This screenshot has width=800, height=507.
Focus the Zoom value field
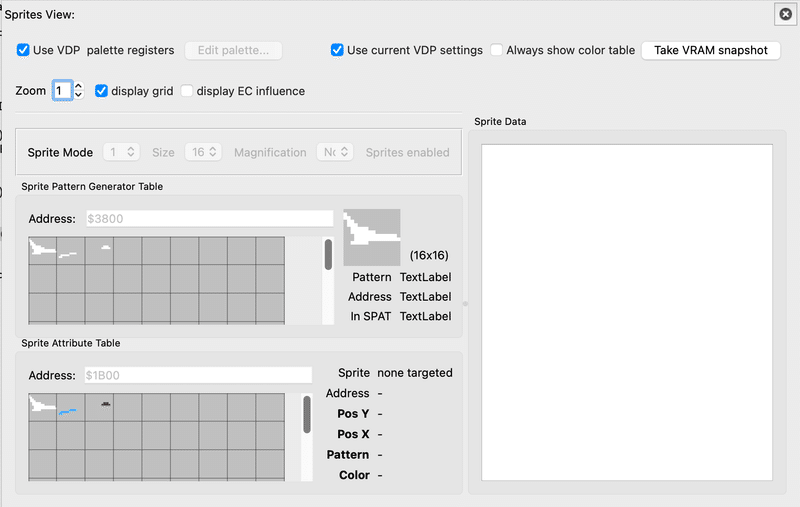[62, 91]
